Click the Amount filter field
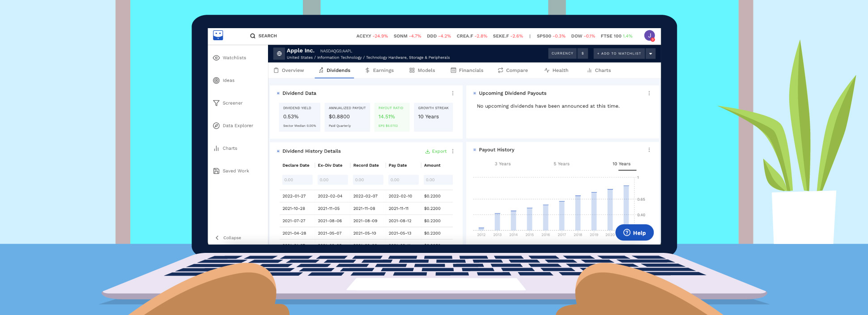Image resolution: width=868 pixels, height=315 pixels. tap(438, 180)
